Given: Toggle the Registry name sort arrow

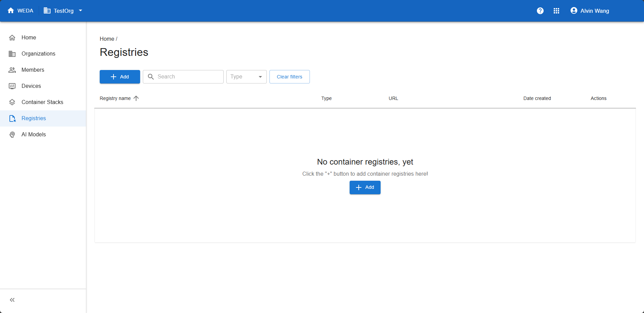Looking at the screenshot, I should point(136,98).
